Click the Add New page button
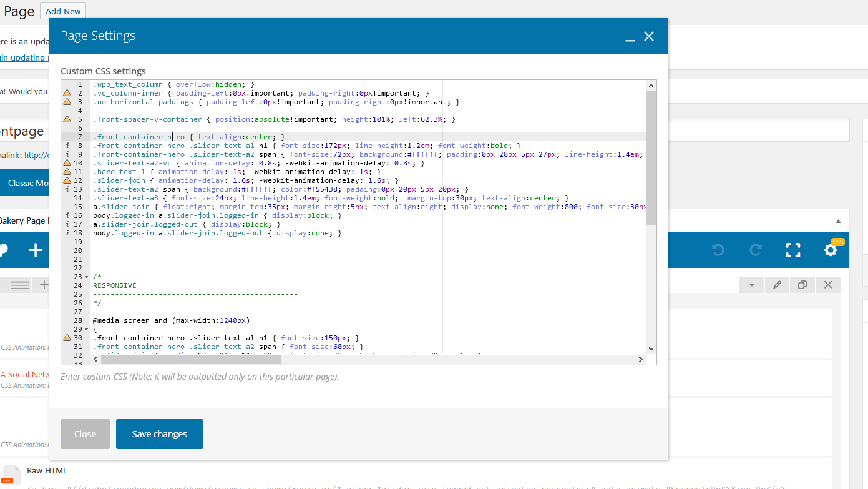This screenshot has height=489, width=868. [63, 11]
